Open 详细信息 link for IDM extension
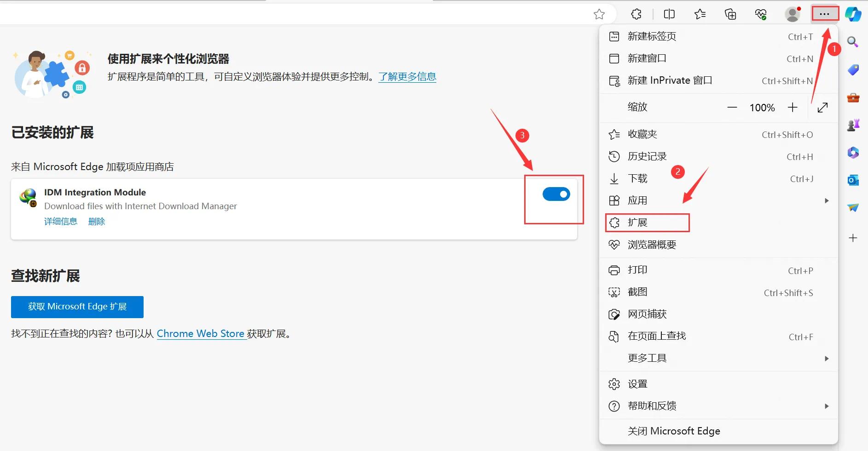Image resolution: width=868 pixels, height=451 pixels. (61, 222)
